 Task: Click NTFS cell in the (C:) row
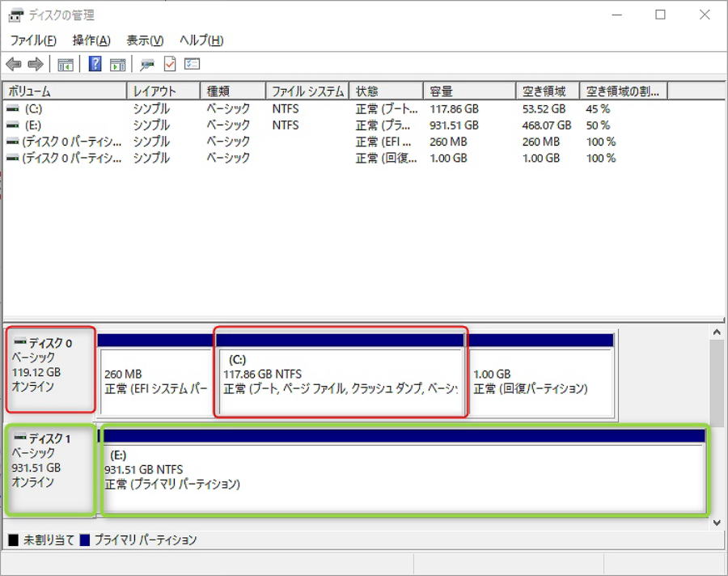pos(286,108)
